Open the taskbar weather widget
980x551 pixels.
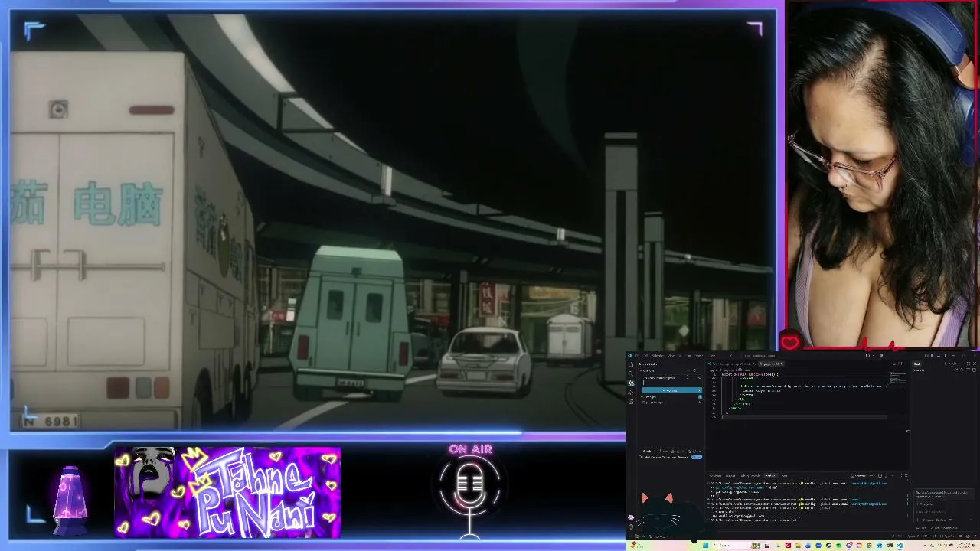click(637, 545)
